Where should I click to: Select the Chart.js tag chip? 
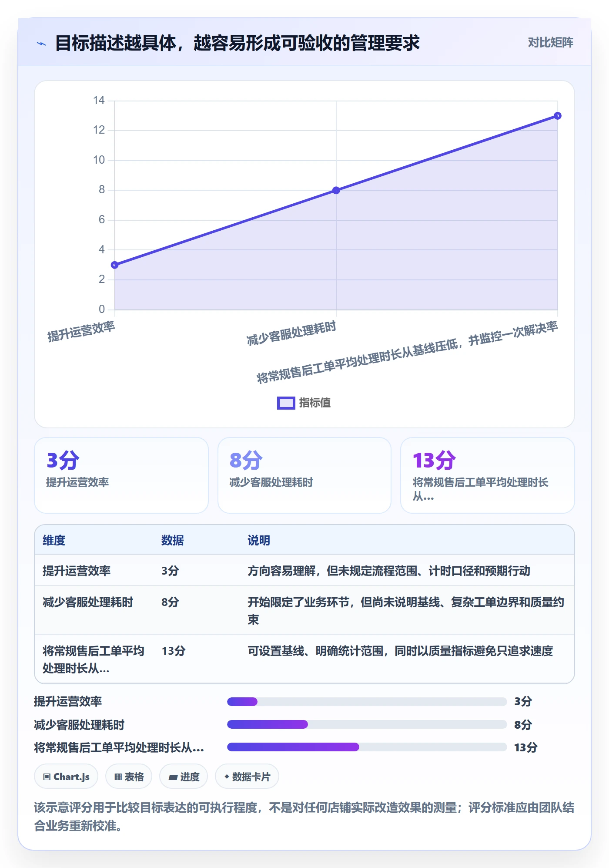(66, 777)
